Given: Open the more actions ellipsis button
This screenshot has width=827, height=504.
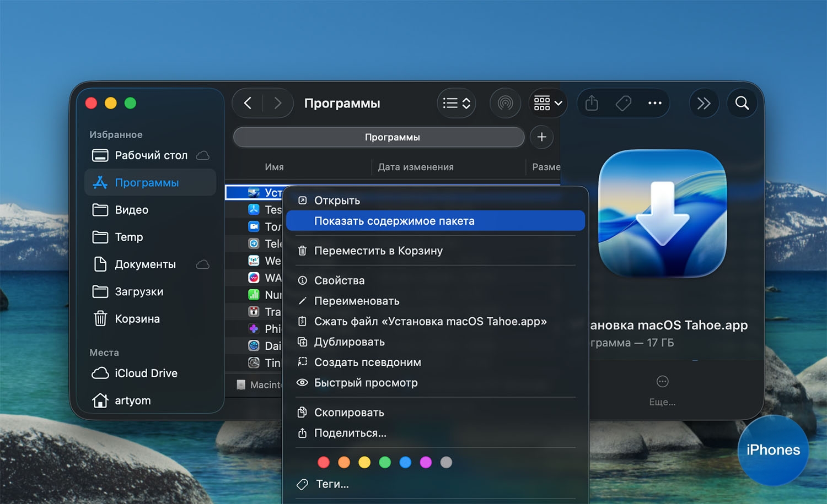Looking at the screenshot, I should 654,103.
